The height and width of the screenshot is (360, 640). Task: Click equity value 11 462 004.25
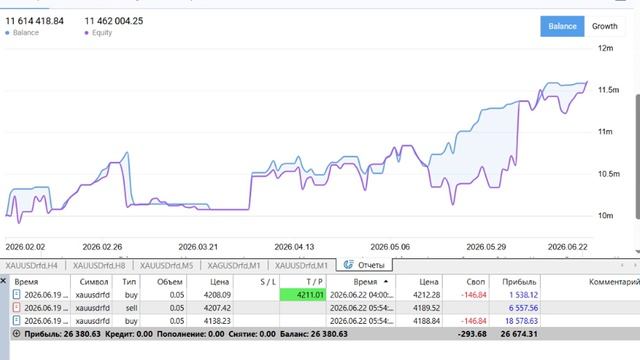114,21
